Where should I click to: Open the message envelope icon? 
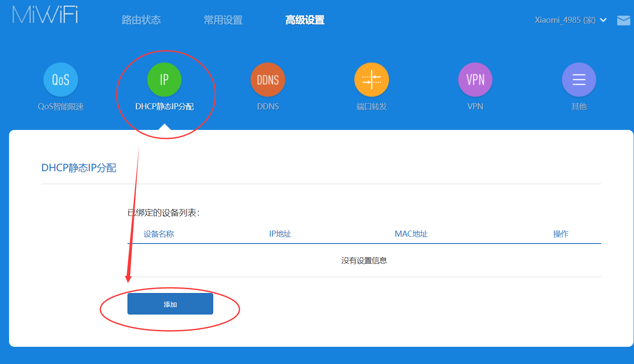pyautogui.click(x=623, y=20)
